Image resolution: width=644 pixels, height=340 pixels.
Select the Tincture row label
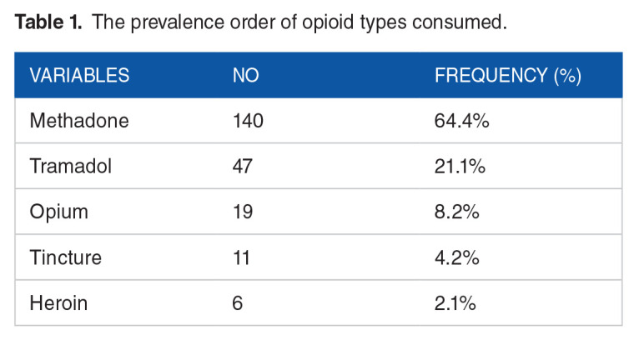pyautogui.click(x=65, y=257)
